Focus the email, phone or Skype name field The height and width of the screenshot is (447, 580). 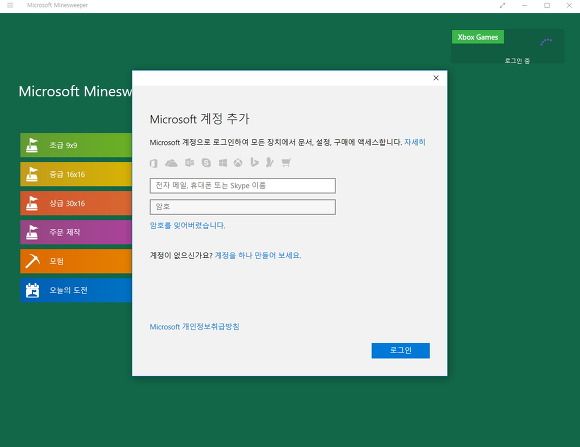pos(243,186)
